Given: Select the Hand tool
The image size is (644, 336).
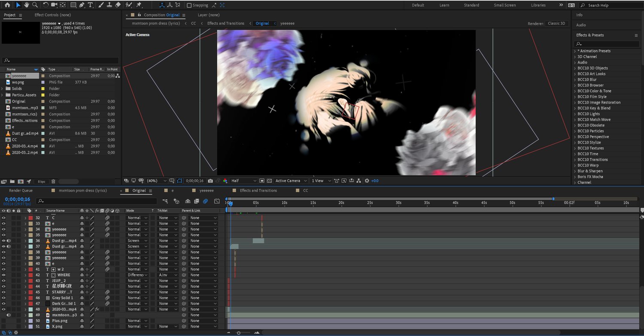Looking at the screenshot, I should pos(26,5).
